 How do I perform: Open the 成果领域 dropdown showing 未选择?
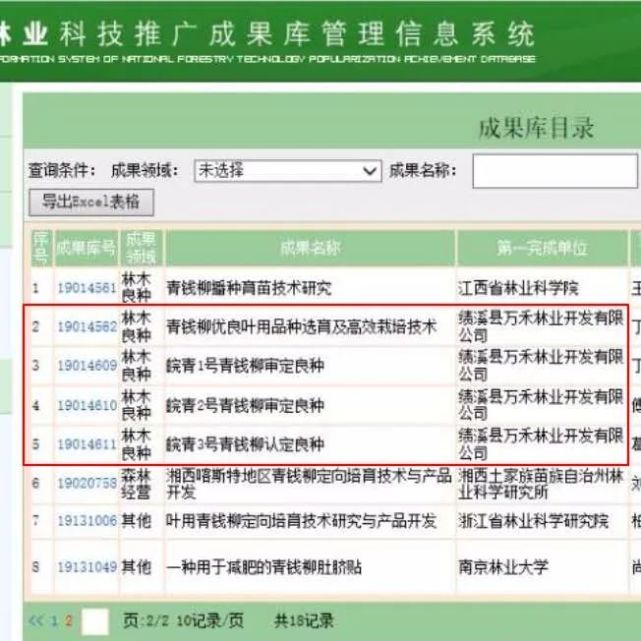288,170
